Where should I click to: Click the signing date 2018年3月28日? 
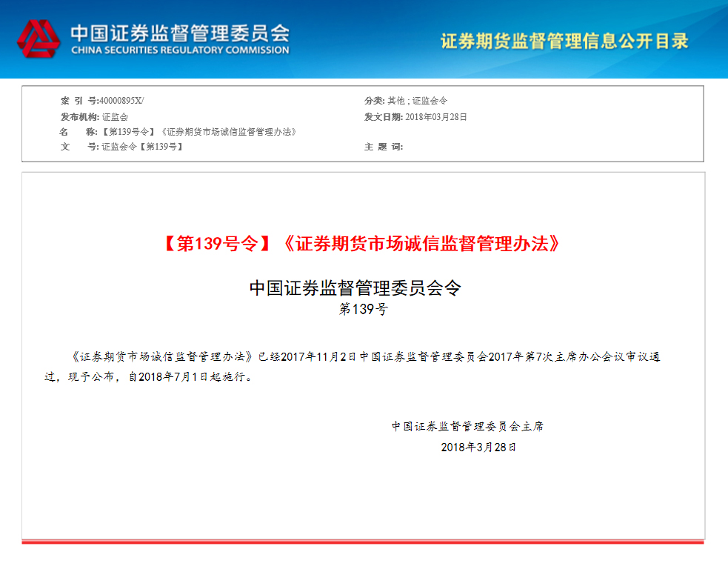[x=478, y=447]
